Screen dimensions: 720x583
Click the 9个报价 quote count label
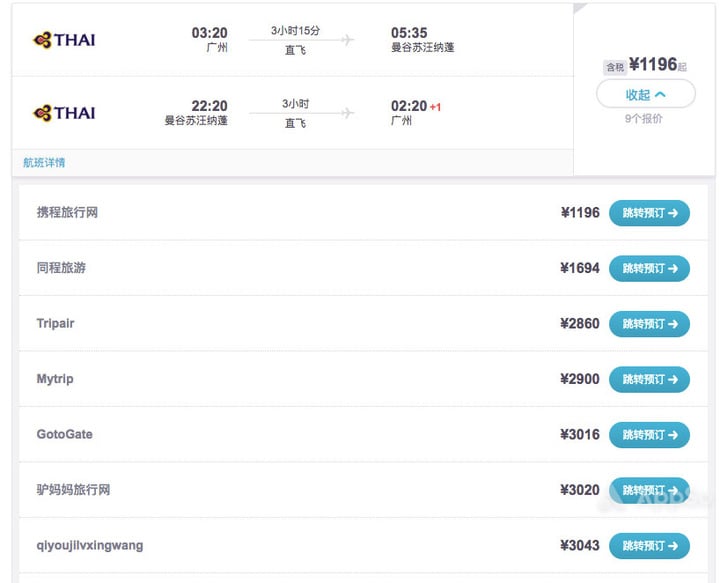pyautogui.click(x=643, y=119)
